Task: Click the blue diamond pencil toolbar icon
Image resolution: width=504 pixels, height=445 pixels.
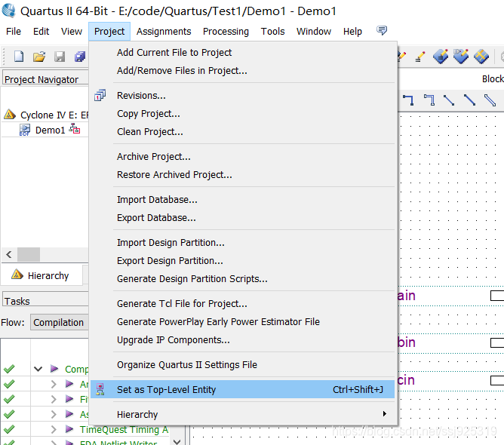Action: coord(441,57)
